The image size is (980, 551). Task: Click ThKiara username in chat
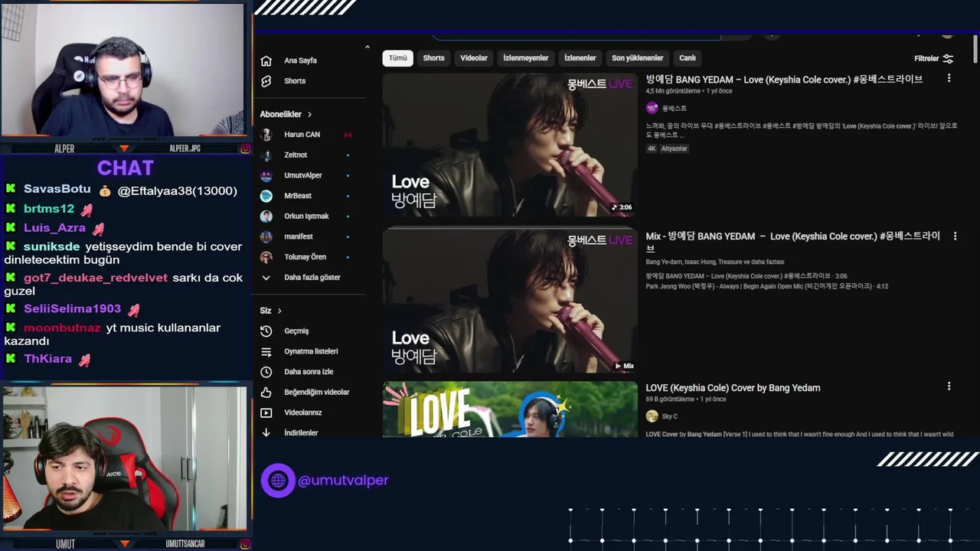click(47, 359)
